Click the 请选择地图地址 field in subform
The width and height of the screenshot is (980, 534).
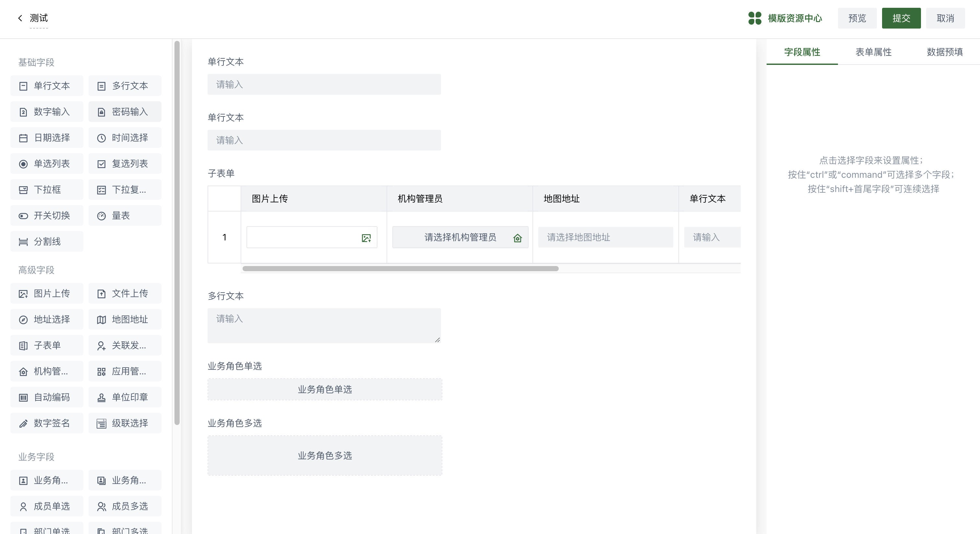(x=605, y=237)
